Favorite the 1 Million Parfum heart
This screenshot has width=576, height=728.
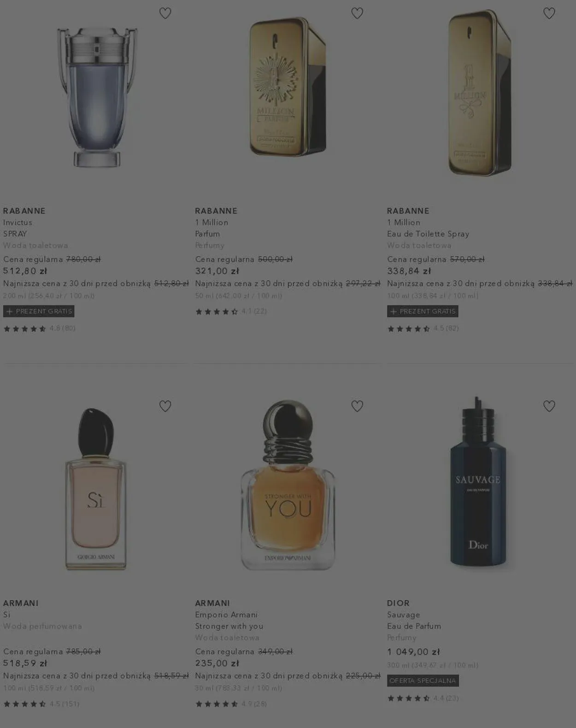pos(357,13)
